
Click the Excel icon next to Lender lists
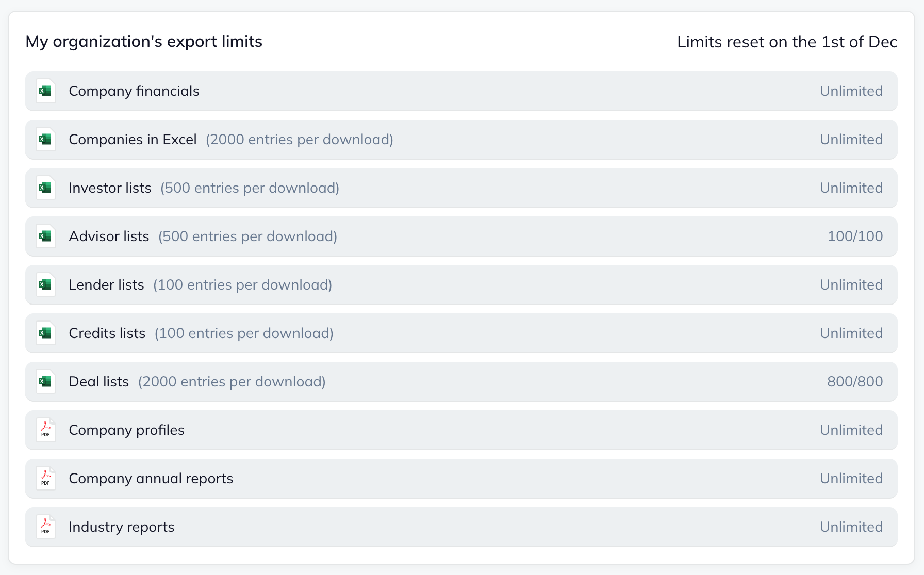click(45, 285)
